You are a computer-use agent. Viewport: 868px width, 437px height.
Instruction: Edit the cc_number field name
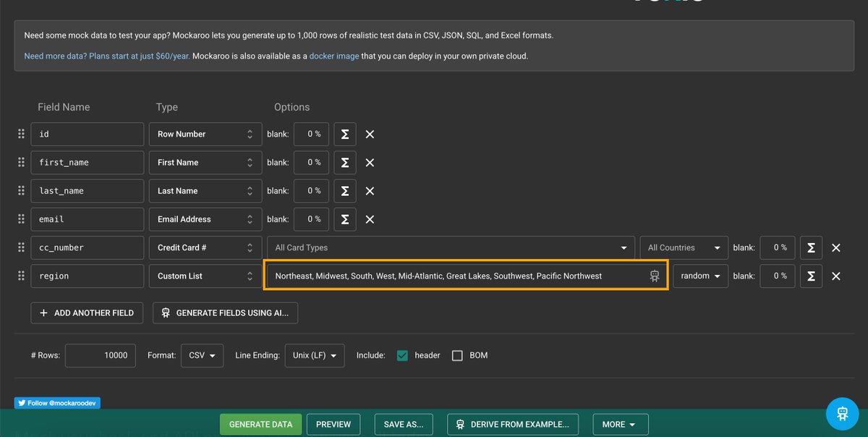click(88, 247)
